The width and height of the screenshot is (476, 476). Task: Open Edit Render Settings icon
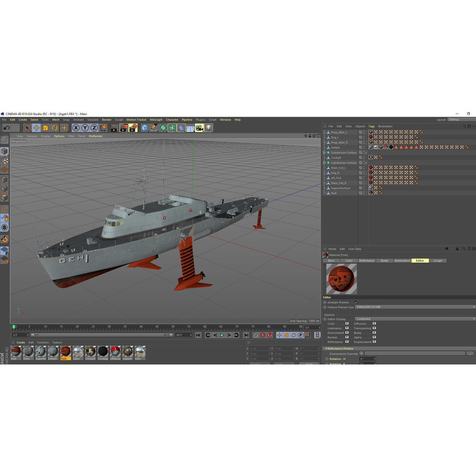133,128
